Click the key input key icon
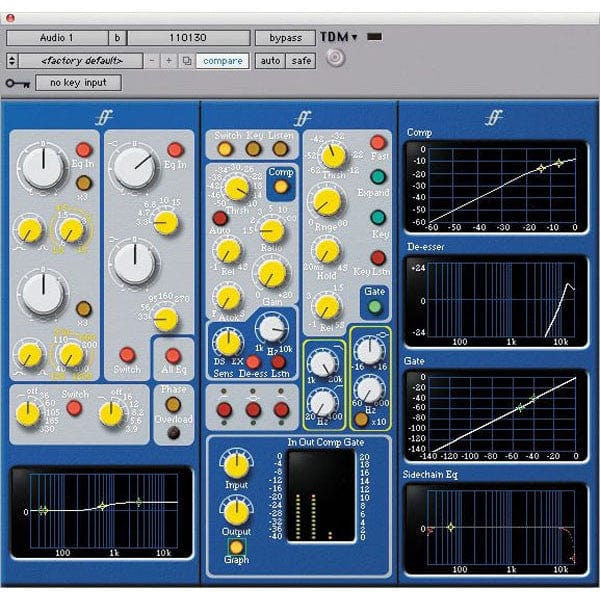This screenshot has height=601, width=601. tap(18, 83)
